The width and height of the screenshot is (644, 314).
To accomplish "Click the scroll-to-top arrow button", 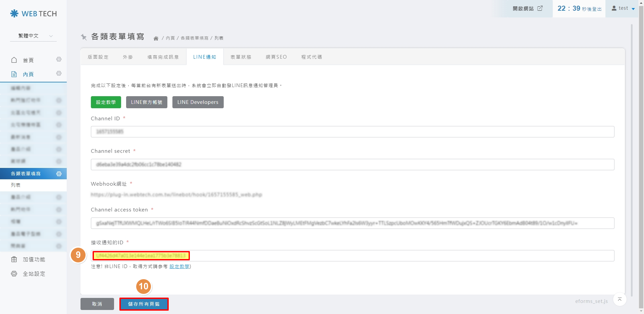I will pos(620,299).
